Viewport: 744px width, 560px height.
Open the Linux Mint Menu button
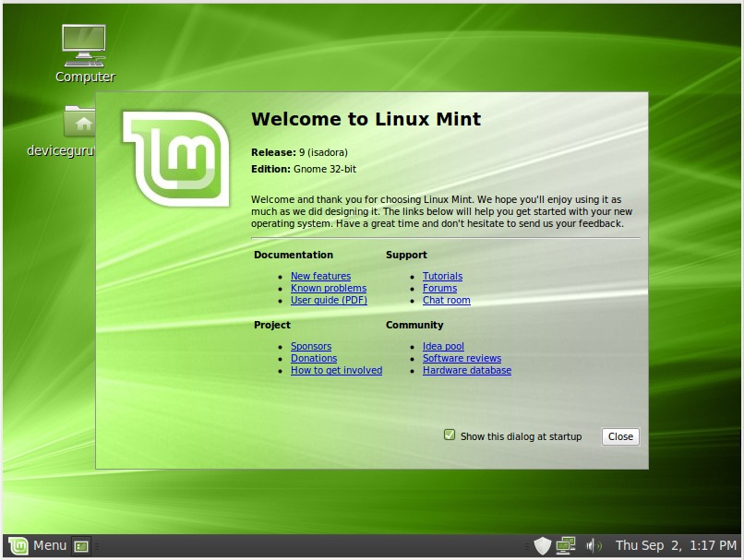pos(38,546)
